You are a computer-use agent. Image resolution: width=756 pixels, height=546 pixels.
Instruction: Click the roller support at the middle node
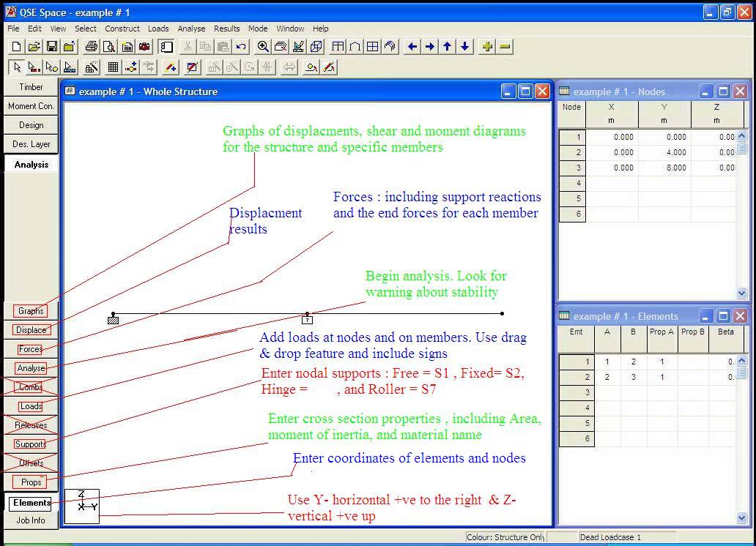(x=307, y=320)
